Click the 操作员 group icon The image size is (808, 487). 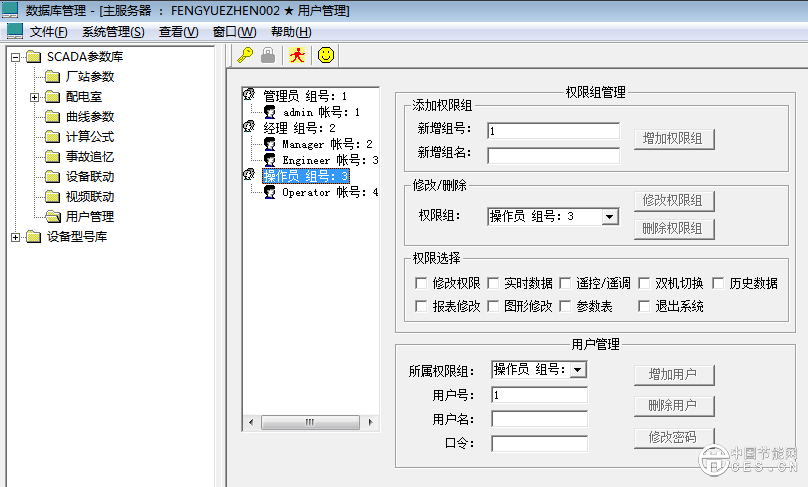click(249, 175)
